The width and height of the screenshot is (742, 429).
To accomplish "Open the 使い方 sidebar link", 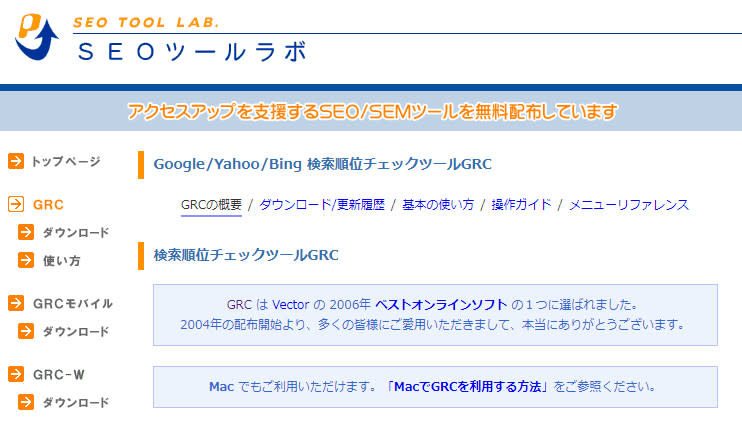I will (x=62, y=261).
